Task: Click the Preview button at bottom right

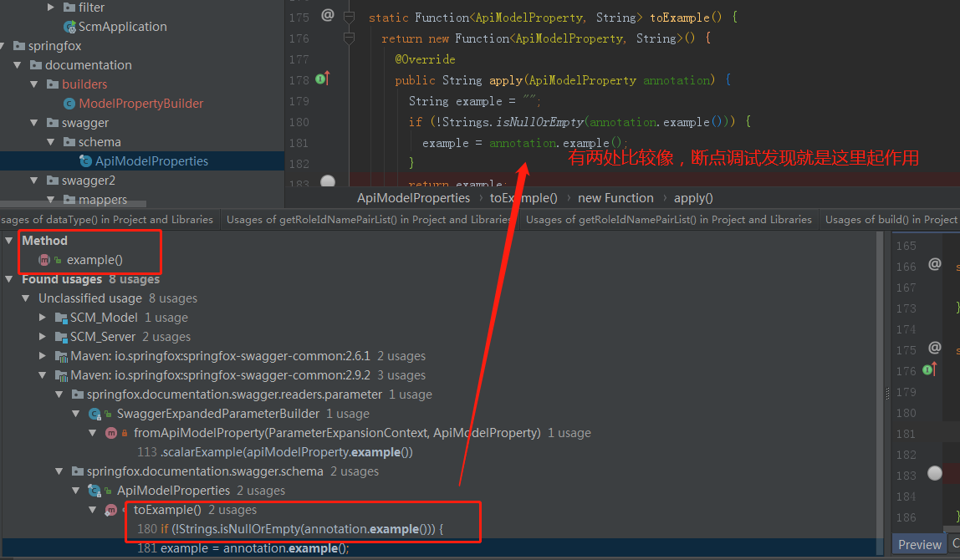Action: 918,544
